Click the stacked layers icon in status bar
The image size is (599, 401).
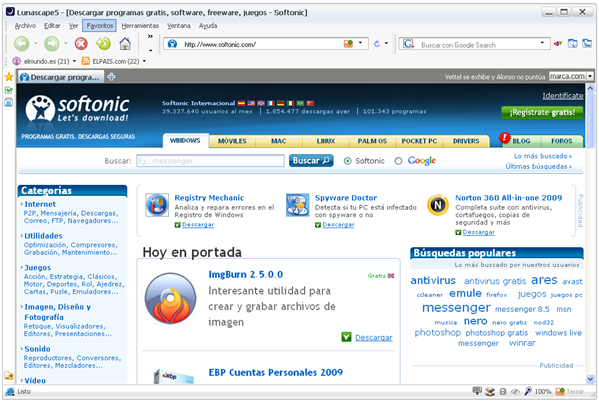[490, 391]
